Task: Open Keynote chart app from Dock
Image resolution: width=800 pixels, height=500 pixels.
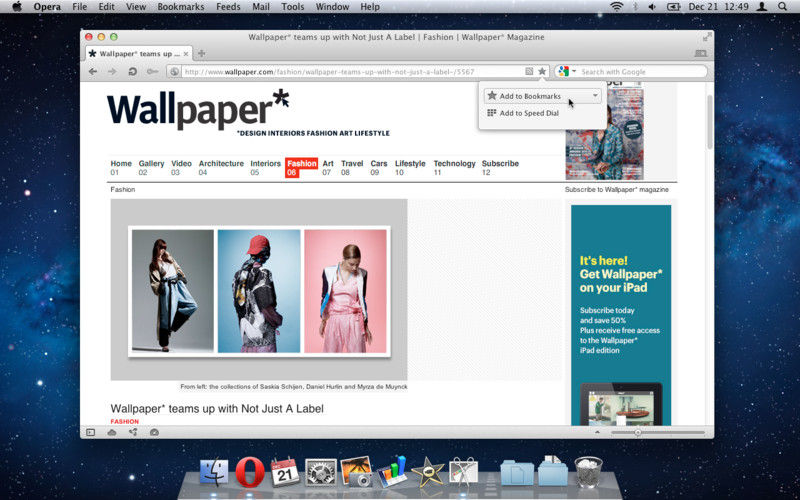Action: tap(392, 471)
